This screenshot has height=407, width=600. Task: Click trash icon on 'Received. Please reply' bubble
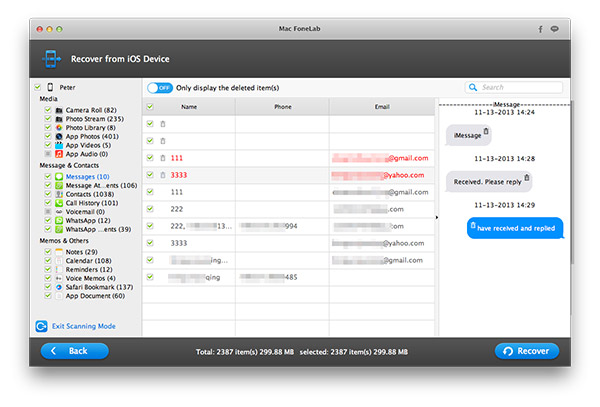[526, 177]
